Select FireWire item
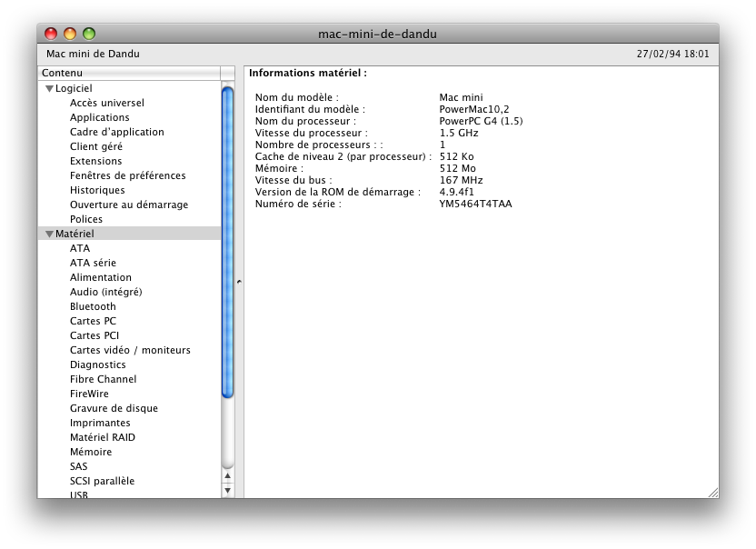The width and height of the screenshot is (756, 549). (89, 394)
